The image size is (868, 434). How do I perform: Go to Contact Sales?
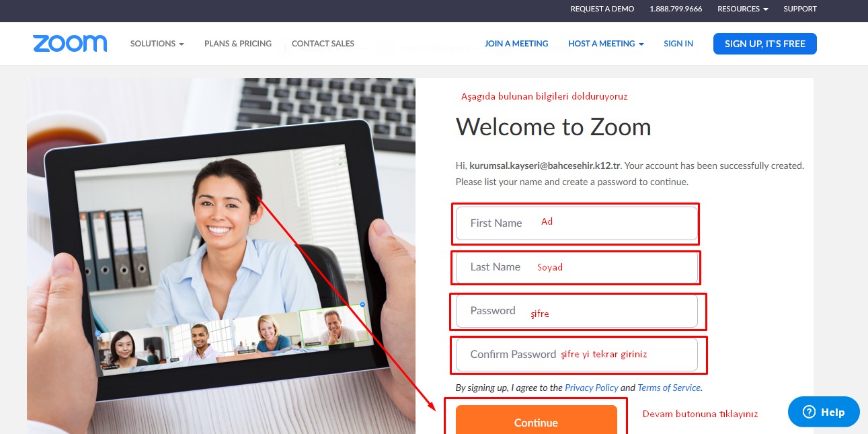tap(323, 44)
